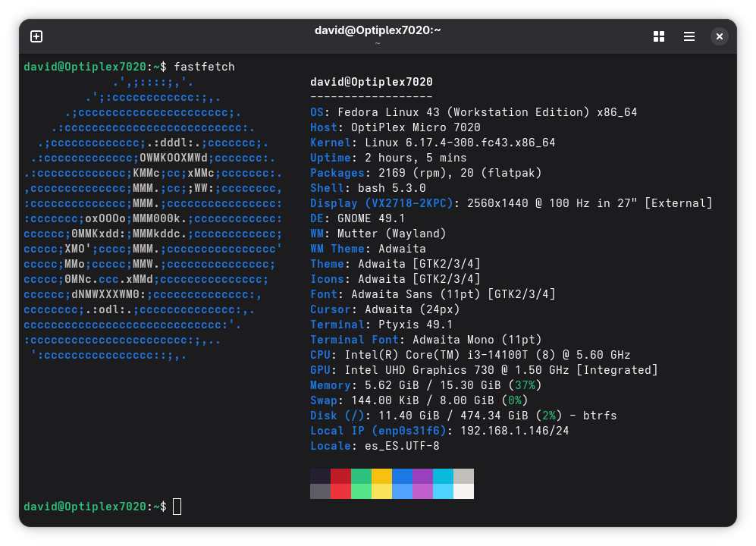This screenshot has height=546, width=756.
Task: Click the blue color swatch
Action: (401, 483)
